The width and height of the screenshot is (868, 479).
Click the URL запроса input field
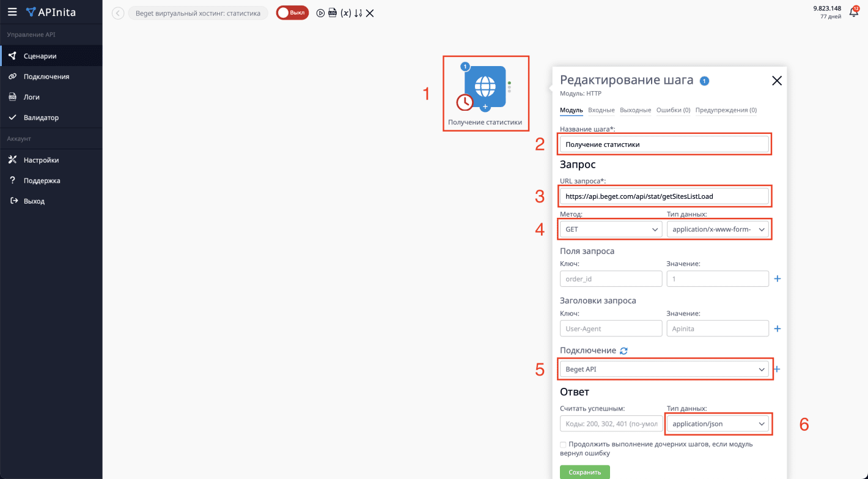(664, 196)
